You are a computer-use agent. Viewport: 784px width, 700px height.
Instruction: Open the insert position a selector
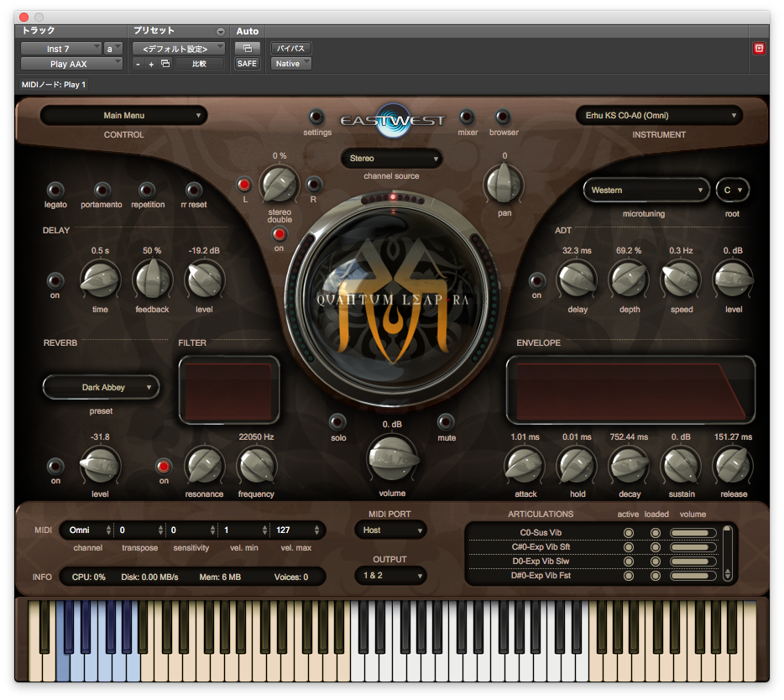tap(113, 49)
